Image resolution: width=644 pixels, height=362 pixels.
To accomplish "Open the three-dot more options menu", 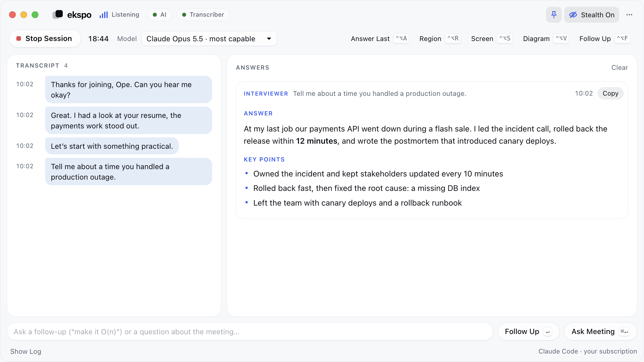I will coord(629,15).
